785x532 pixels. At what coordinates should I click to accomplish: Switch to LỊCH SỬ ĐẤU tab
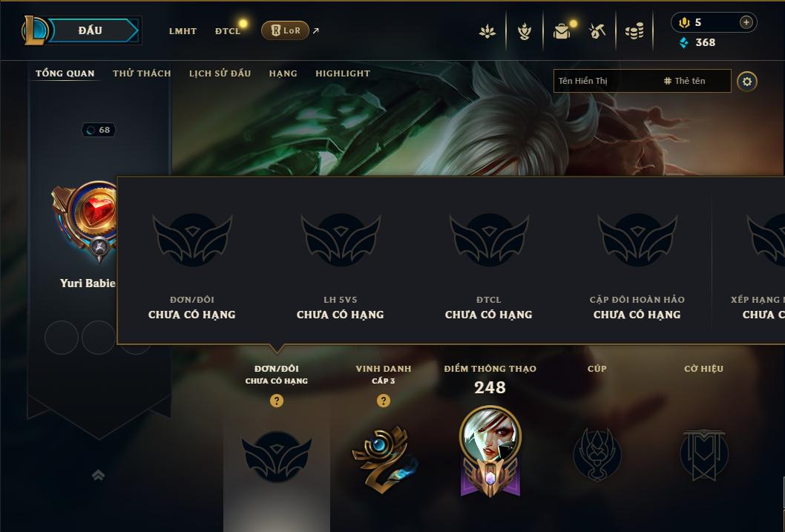(x=220, y=73)
